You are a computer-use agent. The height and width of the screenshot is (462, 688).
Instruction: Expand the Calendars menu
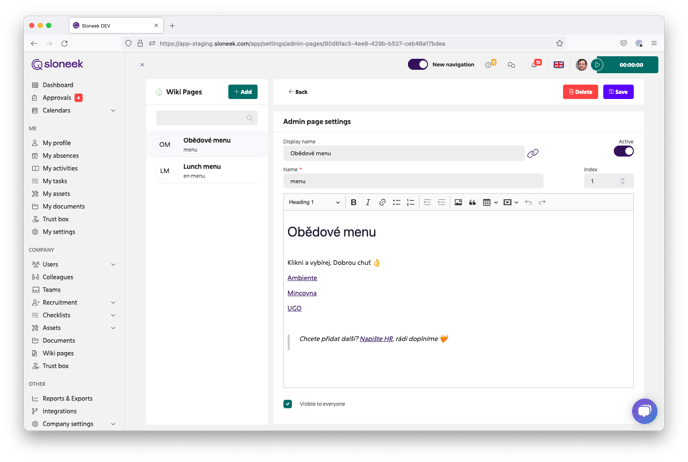pos(113,111)
